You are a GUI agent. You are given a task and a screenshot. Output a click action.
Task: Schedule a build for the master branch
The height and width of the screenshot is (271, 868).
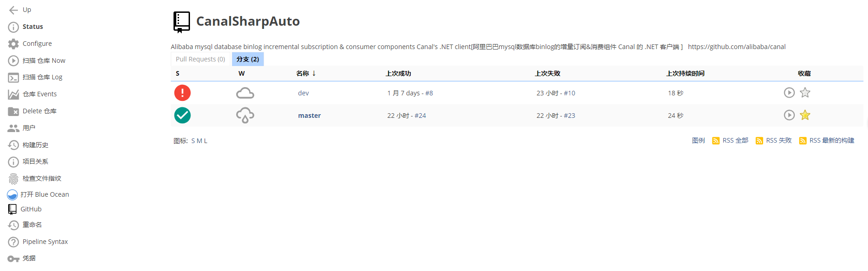click(789, 115)
